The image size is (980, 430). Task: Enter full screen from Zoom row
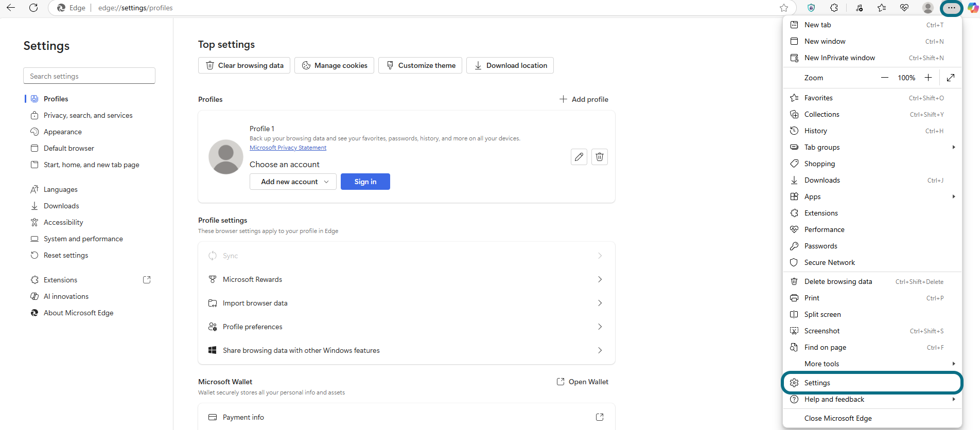pos(951,78)
